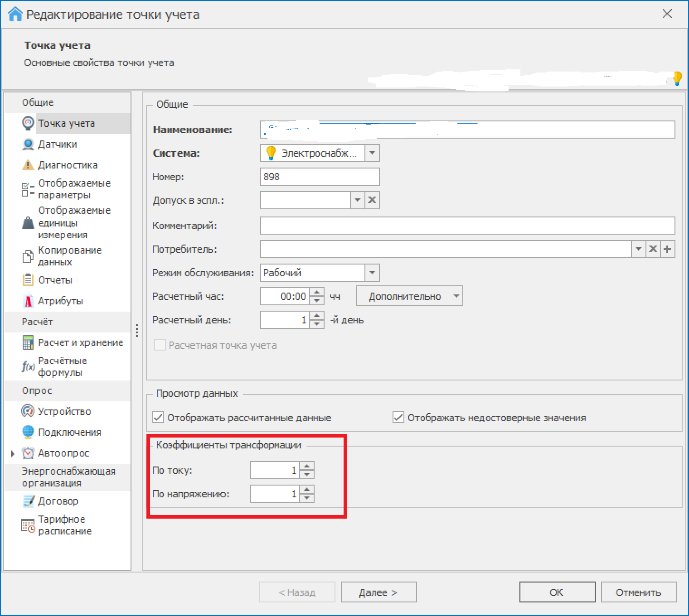Open the Система dropdown list
The image size is (689, 616).
[x=372, y=153]
